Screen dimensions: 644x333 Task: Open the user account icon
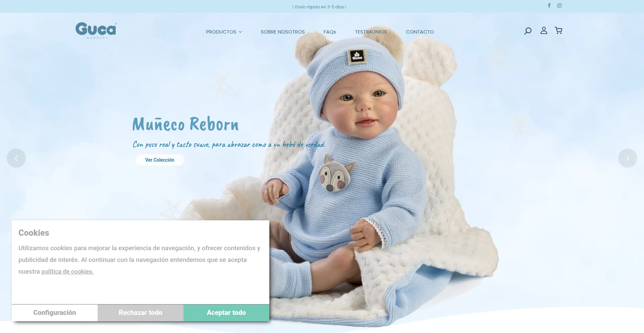tap(544, 31)
